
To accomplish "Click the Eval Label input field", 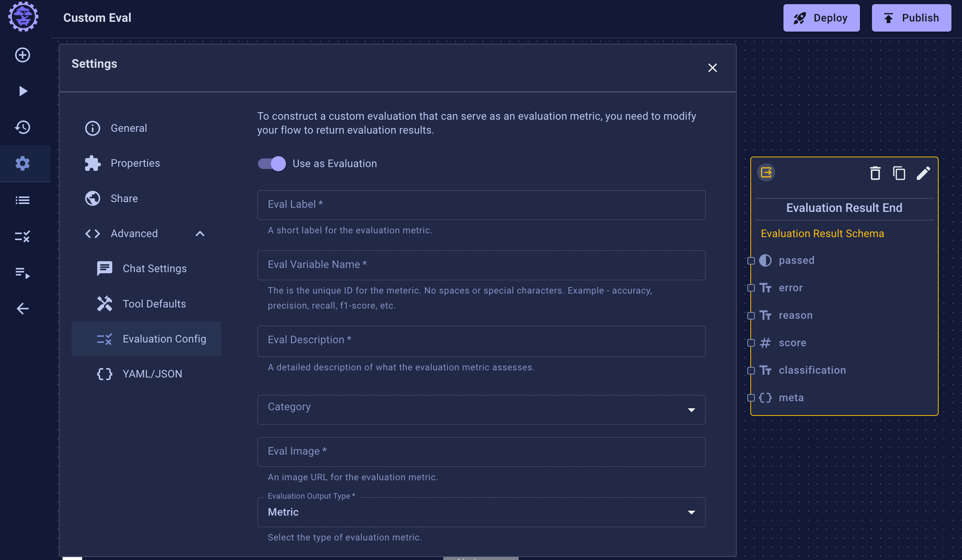I will tap(481, 205).
